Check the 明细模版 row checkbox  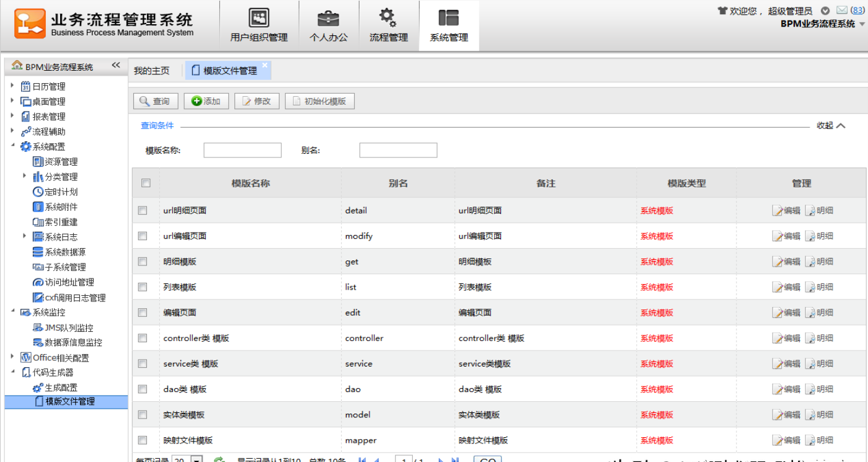click(143, 262)
